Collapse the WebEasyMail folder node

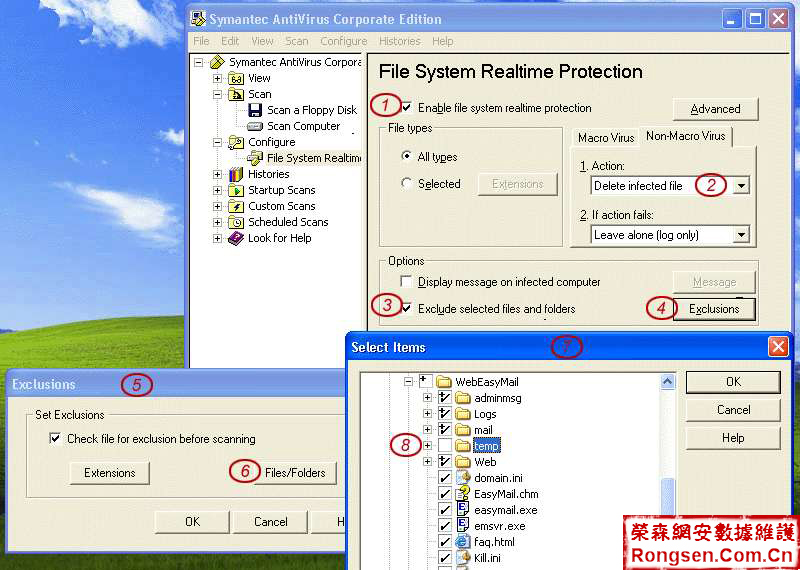coord(408,381)
